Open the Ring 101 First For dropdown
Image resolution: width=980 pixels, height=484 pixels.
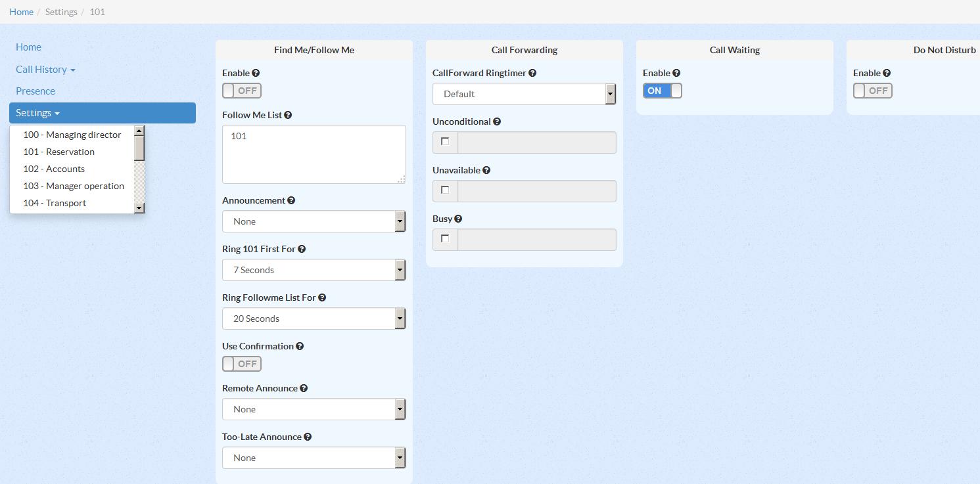pos(314,270)
